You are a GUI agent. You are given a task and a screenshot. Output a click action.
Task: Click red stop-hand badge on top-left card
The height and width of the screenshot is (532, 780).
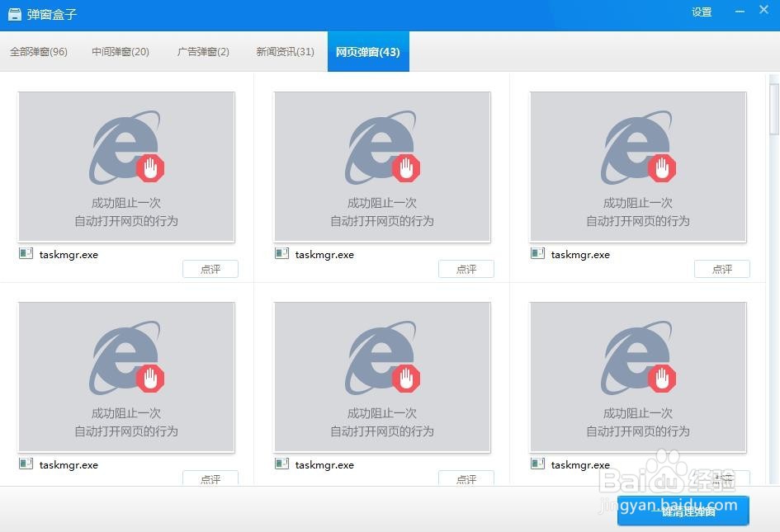150,168
